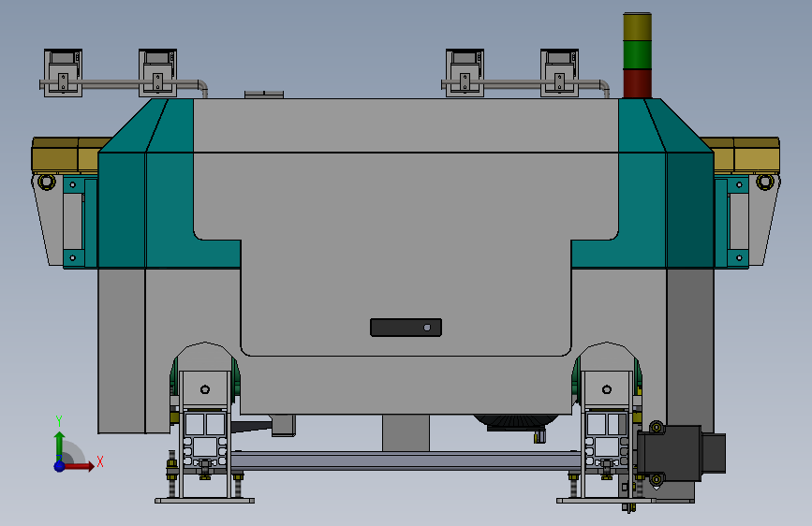Screen dimensions: 812x526
Task: Click the hole in the left leg bracket
Action: [205, 389]
